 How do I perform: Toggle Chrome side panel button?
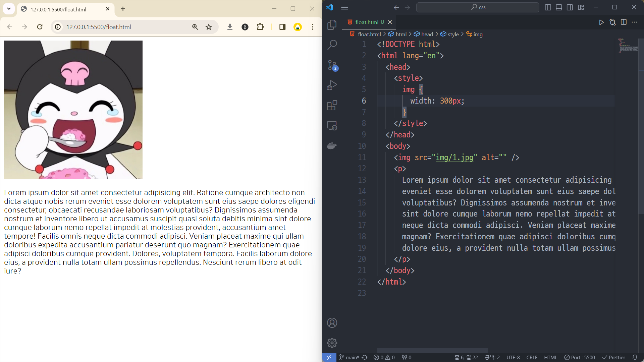tap(282, 27)
